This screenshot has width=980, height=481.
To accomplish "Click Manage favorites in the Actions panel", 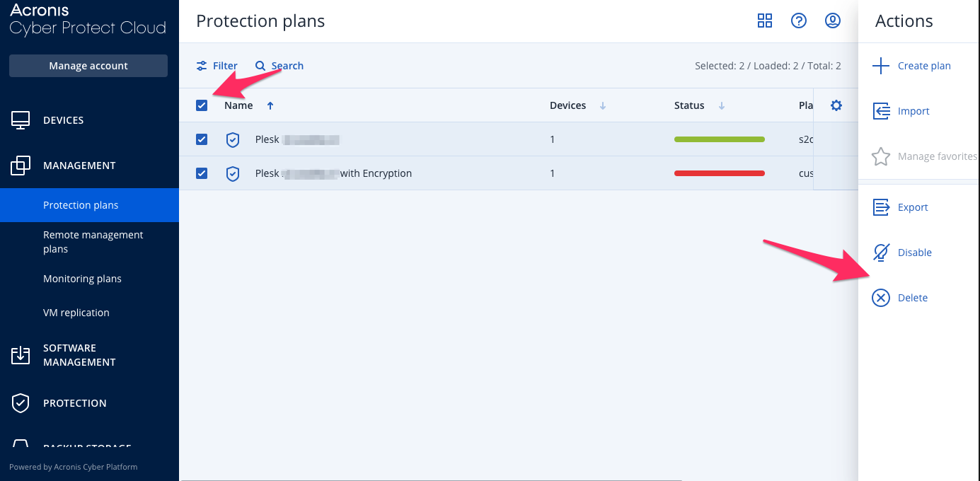I will tap(925, 156).
